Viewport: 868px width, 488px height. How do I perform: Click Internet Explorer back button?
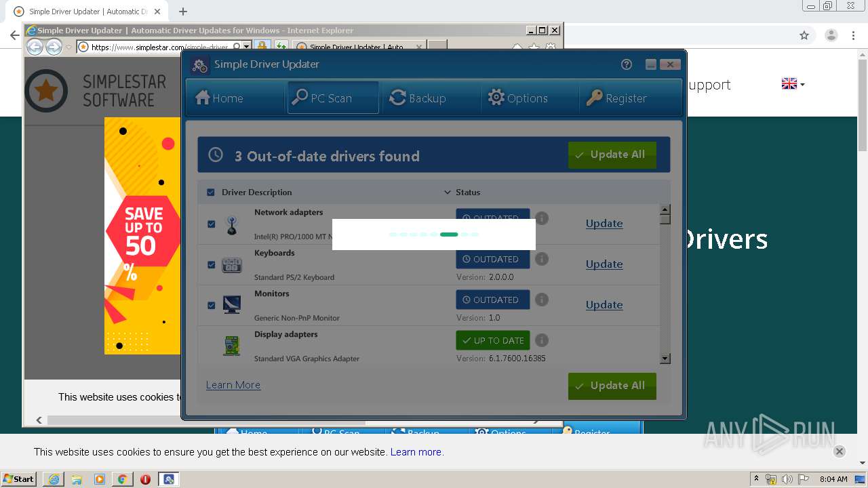point(35,47)
